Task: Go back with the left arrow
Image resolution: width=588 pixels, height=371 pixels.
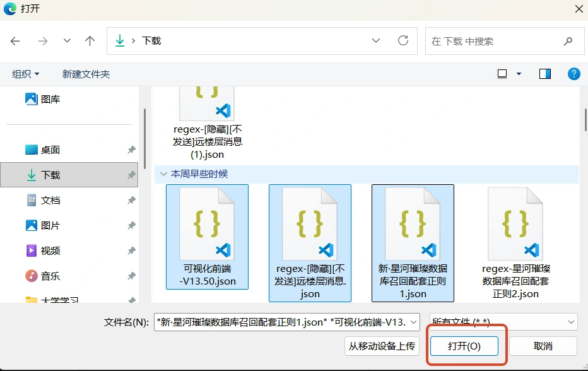Action: (x=15, y=41)
